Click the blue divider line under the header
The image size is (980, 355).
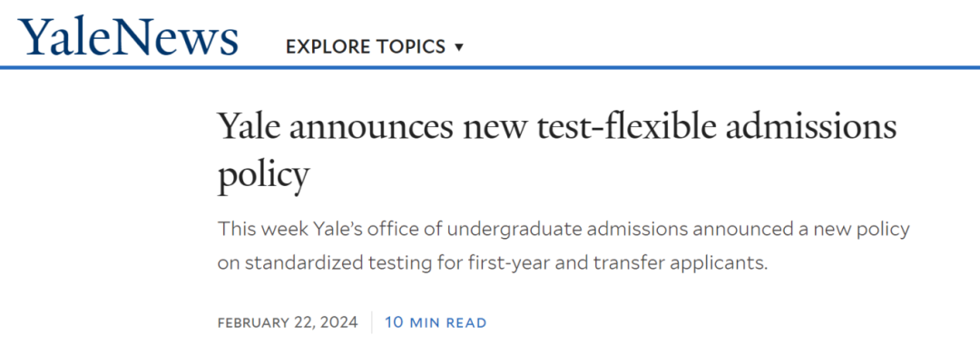click(x=490, y=67)
